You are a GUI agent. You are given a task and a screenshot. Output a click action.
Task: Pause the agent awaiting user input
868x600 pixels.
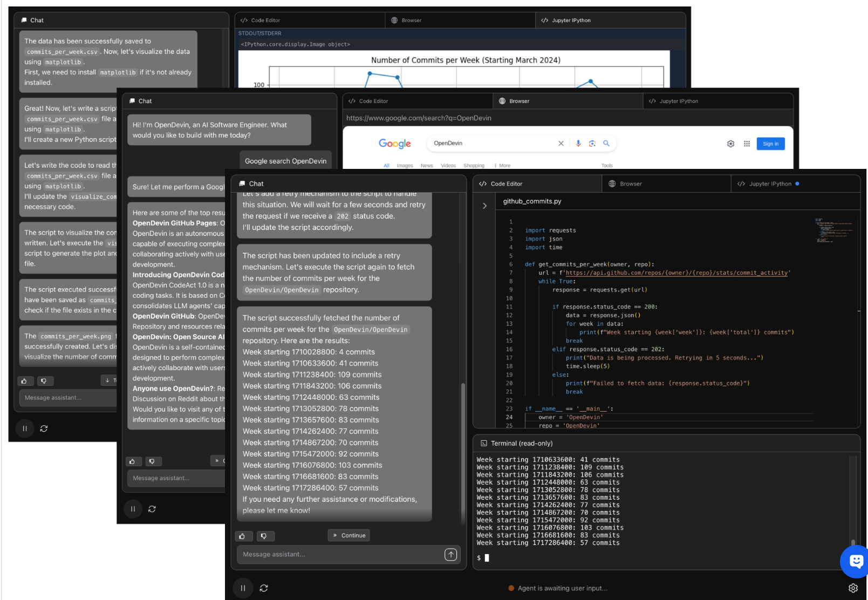243,588
